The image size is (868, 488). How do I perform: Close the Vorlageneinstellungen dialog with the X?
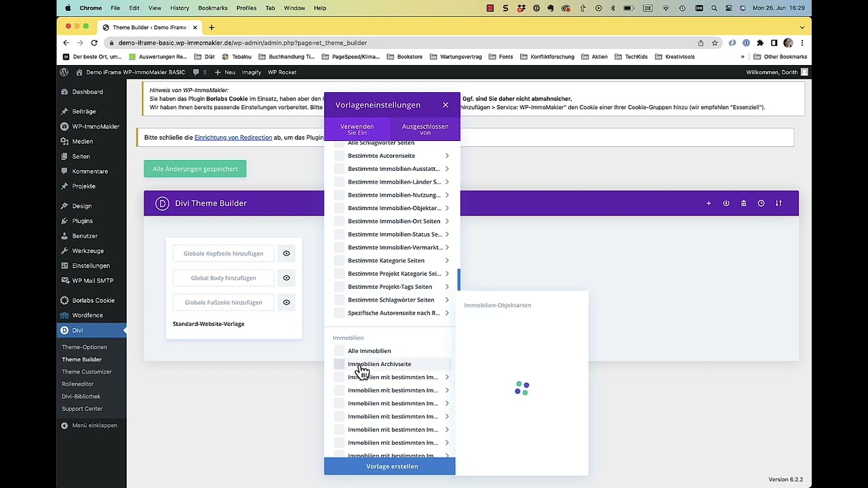[x=446, y=105]
